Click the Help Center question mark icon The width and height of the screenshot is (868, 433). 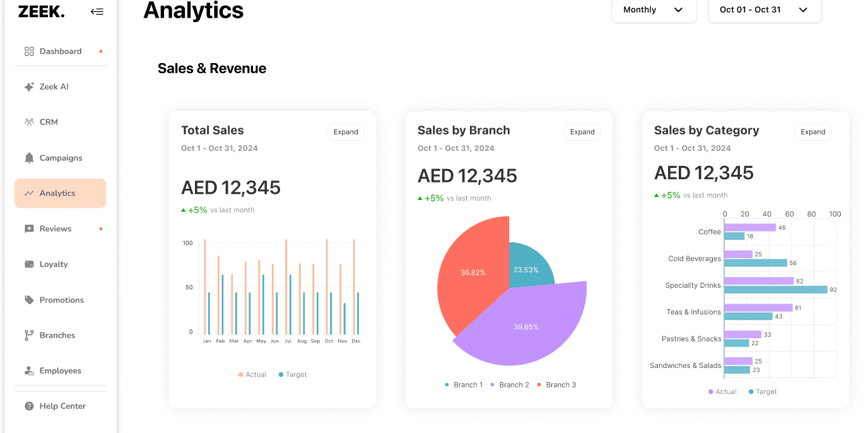coord(29,406)
